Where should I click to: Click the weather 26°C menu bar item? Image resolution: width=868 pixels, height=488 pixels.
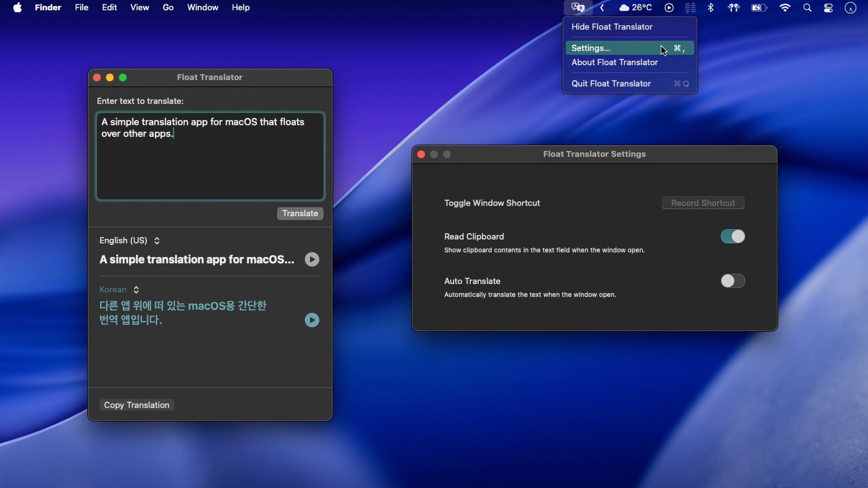pyautogui.click(x=635, y=7)
